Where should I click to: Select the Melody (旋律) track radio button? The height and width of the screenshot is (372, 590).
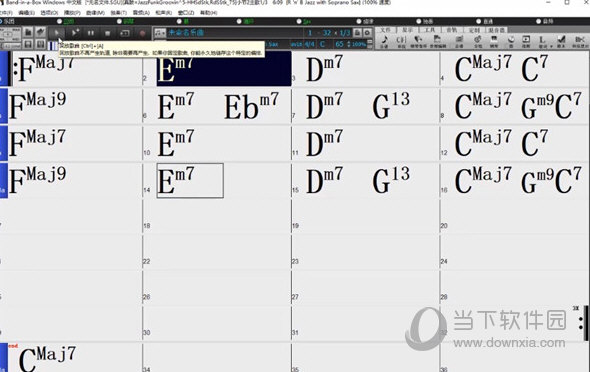359,21
